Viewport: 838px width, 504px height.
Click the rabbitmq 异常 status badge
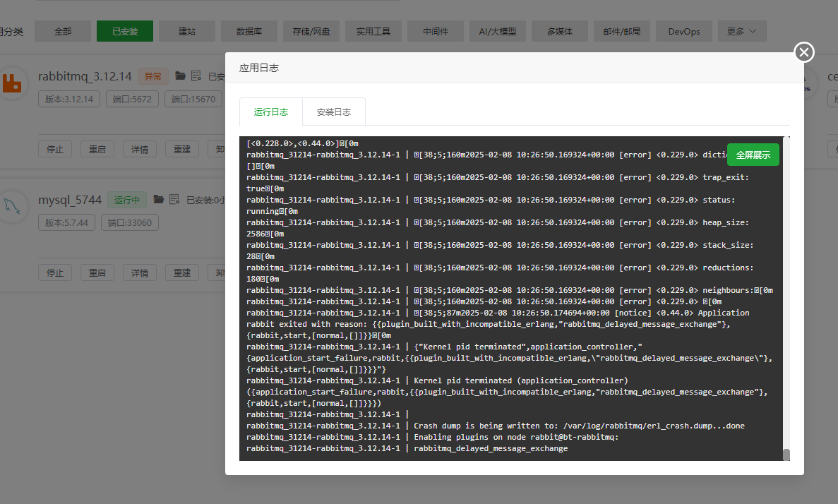coord(153,76)
